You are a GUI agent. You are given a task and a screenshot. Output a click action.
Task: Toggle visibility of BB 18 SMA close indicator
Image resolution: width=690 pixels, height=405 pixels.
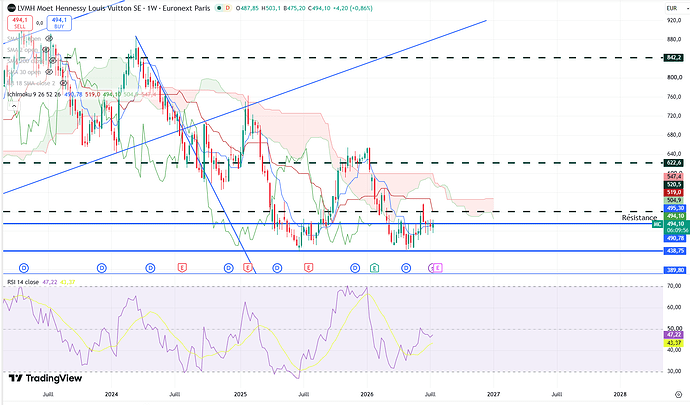pyautogui.click(x=63, y=83)
